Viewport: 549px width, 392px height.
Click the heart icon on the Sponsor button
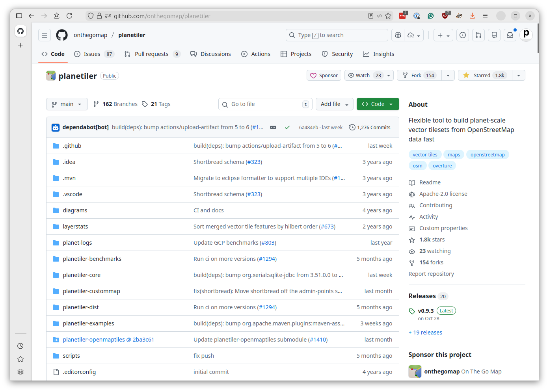tap(313, 75)
